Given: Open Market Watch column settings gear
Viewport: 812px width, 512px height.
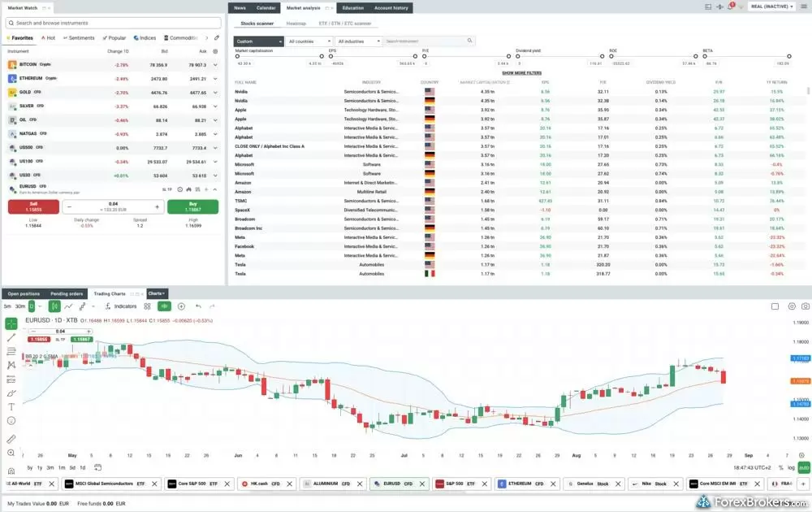Looking at the screenshot, I should pos(215,51).
